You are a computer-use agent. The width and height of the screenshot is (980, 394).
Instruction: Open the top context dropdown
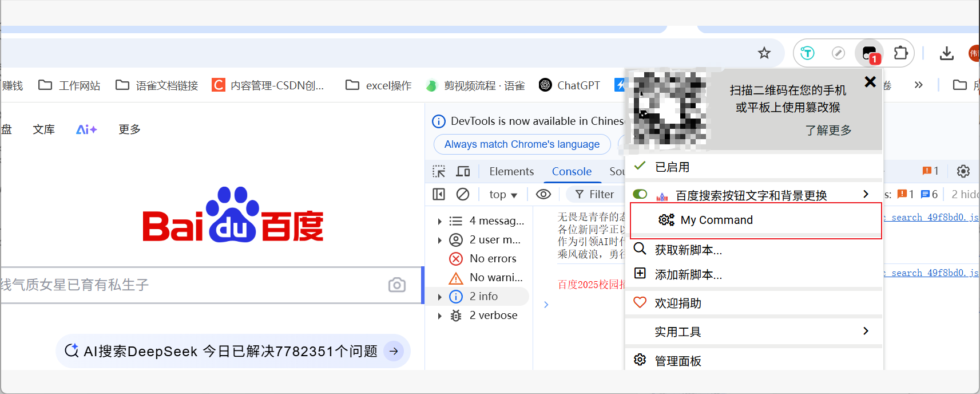(x=503, y=195)
